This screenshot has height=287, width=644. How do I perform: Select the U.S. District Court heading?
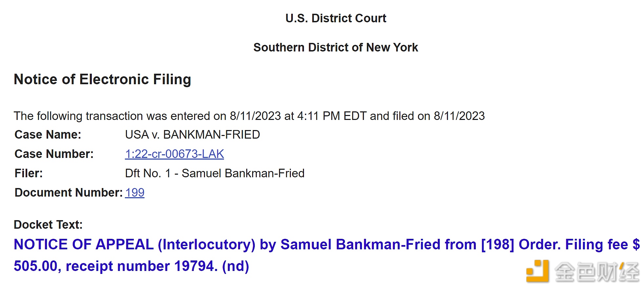point(336,18)
